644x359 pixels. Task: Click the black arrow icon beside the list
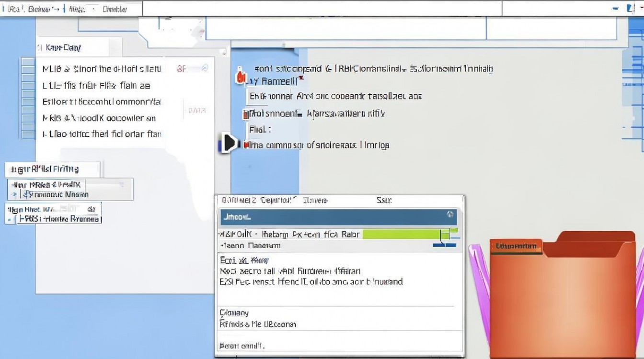[229, 143]
